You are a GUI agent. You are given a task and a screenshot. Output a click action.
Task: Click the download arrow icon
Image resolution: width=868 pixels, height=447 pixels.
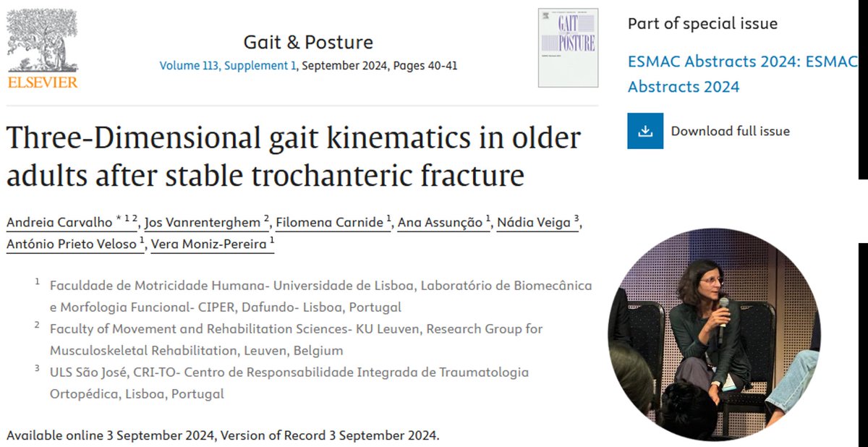pos(645,131)
